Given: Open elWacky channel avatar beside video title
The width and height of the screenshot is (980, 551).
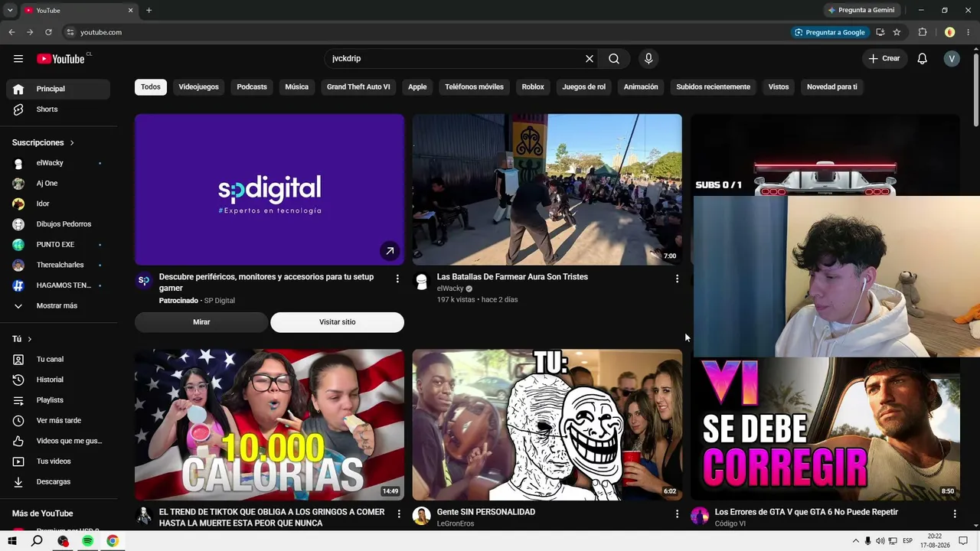Looking at the screenshot, I should (421, 282).
